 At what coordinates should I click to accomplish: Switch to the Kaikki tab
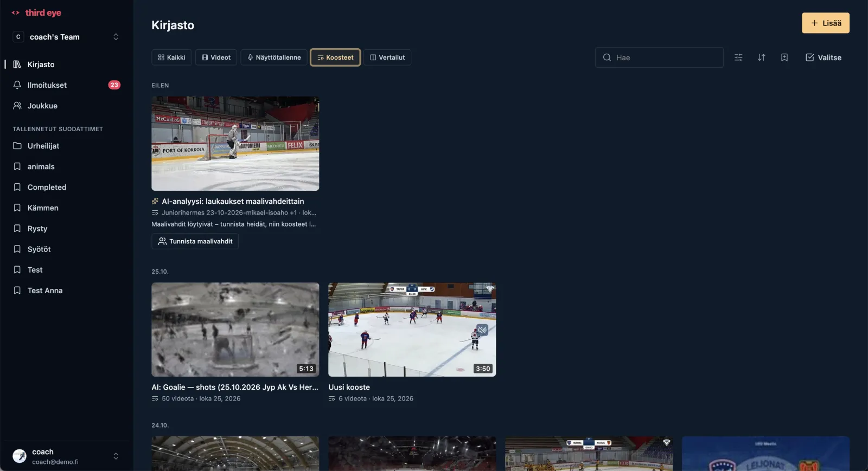pyautogui.click(x=171, y=57)
